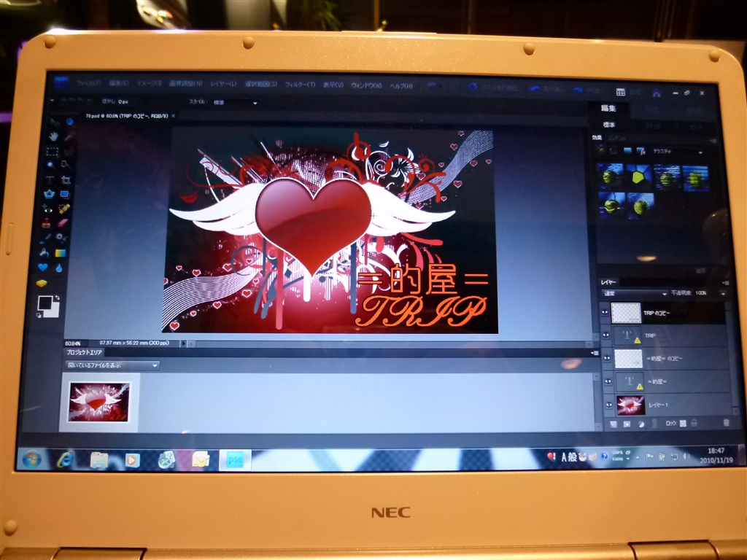Select the Blur water drop tool
747x560 pixels.
point(58,268)
